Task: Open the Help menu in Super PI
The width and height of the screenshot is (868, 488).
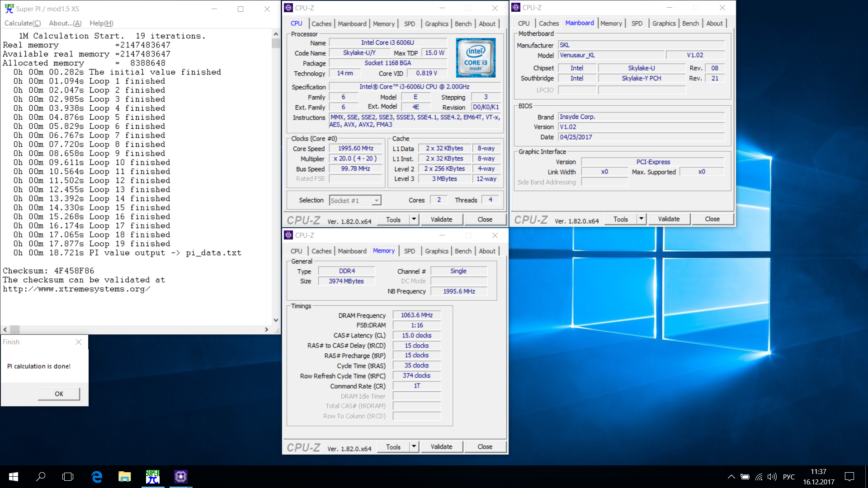Action: click(x=101, y=23)
